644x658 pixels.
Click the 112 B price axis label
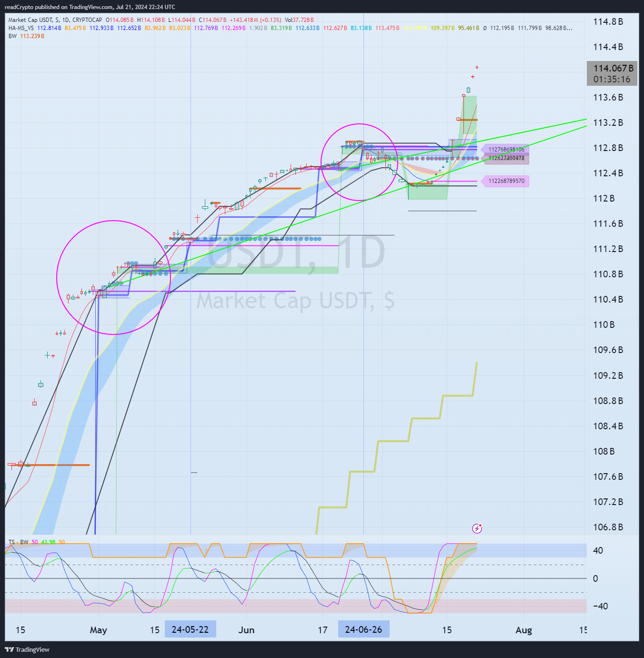tap(604, 198)
